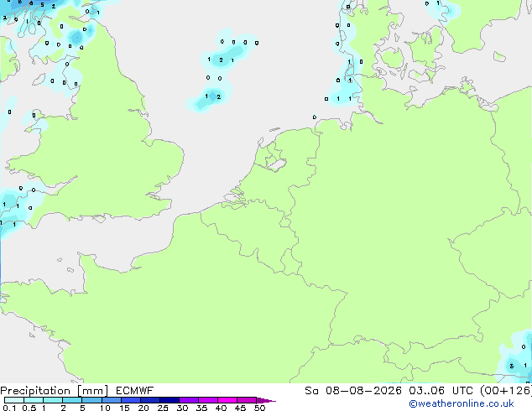Click the 15–20 mm legend color swatch
532x411 pixels.
(x=130, y=400)
